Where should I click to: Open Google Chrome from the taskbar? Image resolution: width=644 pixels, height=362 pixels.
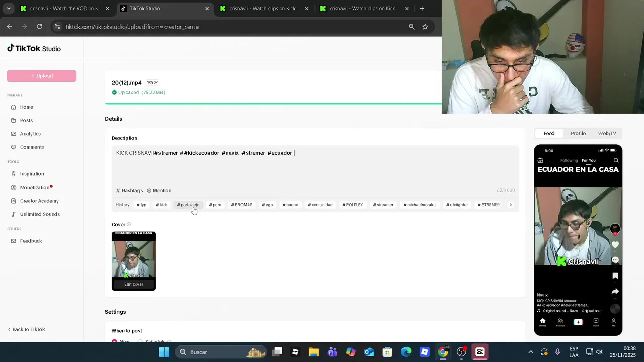click(x=443, y=352)
